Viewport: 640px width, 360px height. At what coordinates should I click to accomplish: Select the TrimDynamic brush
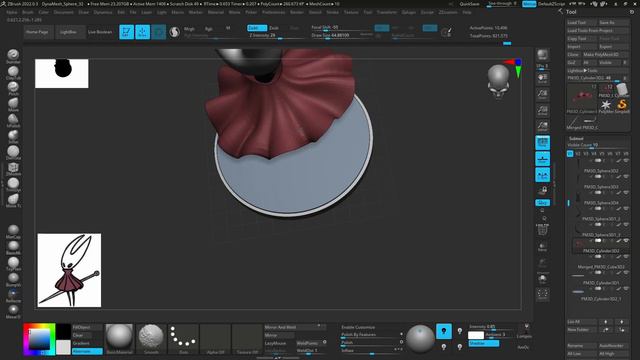[13, 184]
